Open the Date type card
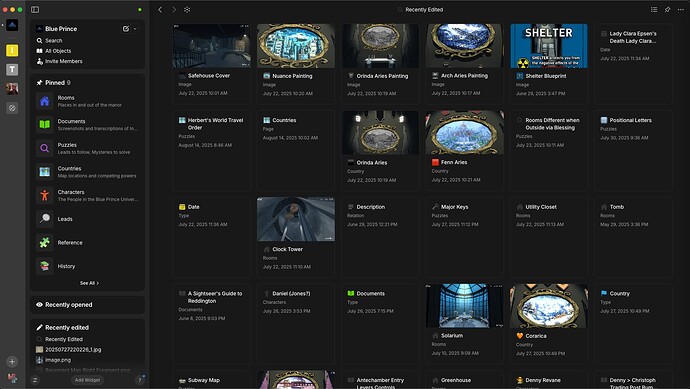Image resolution: width=690 pixels, height=389 pixels. point(212,237)
